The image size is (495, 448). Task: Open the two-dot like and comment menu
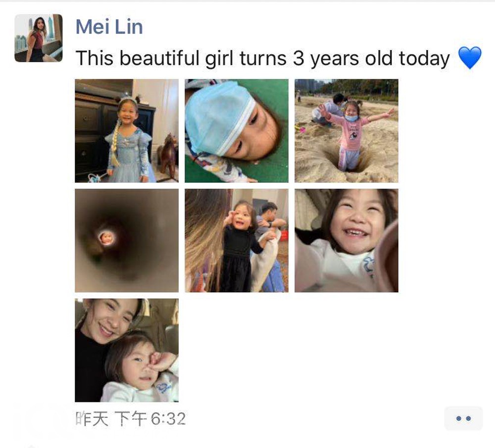click(x=463, y=418)
